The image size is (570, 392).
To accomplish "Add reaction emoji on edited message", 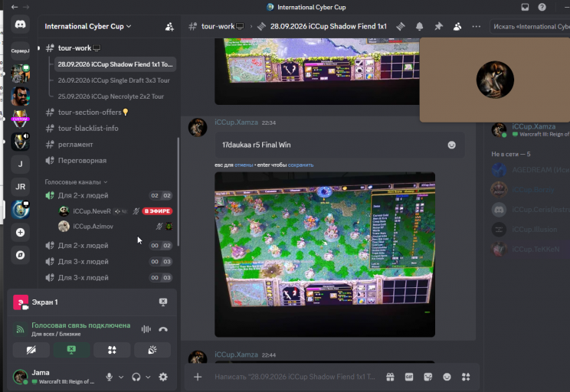I will (451, 145).
